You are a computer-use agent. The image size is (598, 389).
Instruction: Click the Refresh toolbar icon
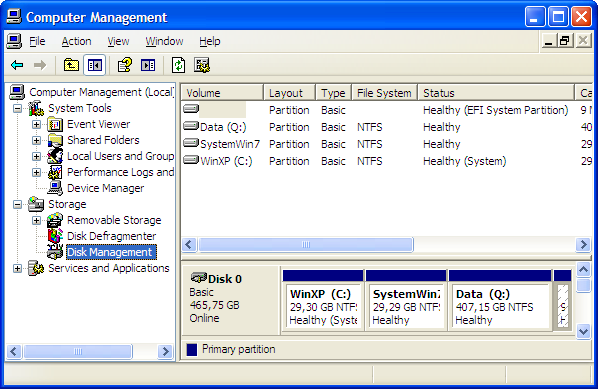178,65
